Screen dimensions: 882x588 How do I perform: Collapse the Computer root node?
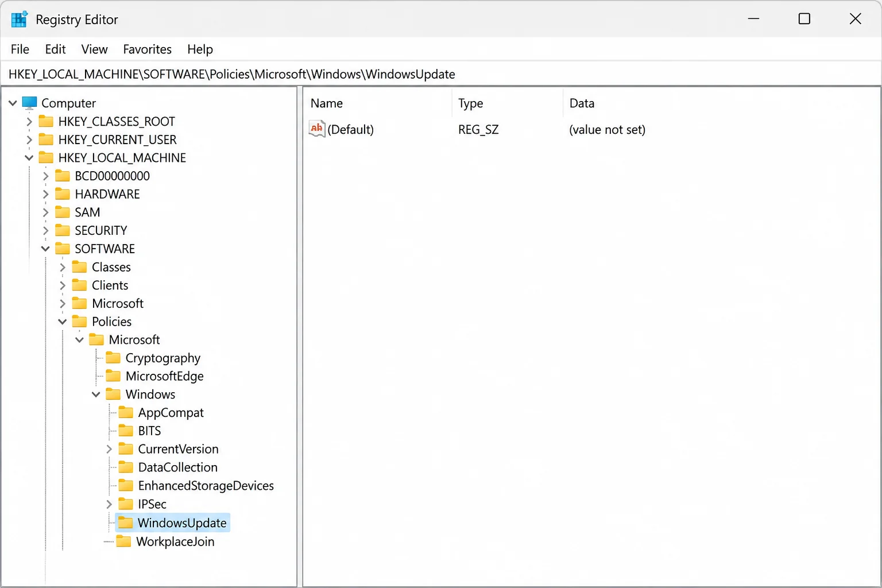point(13,103)
